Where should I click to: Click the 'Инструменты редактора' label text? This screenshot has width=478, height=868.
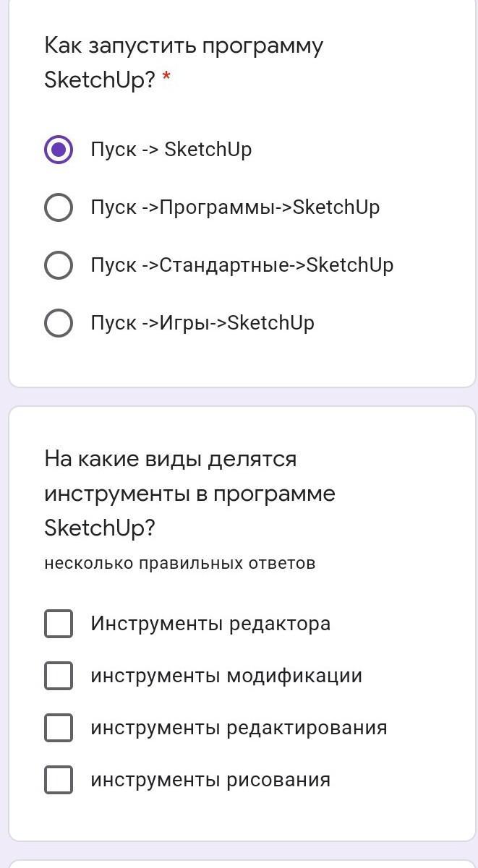[x=210, y=624]
